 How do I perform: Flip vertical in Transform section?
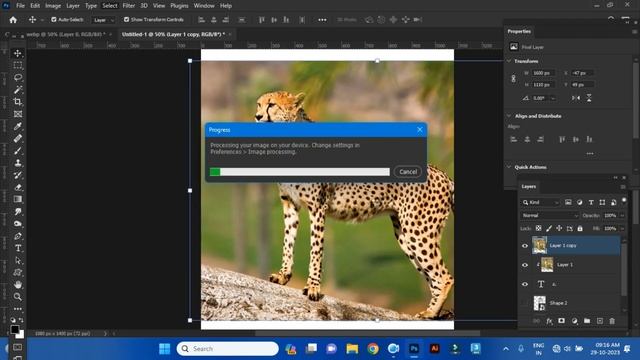[x=589, y=98]
